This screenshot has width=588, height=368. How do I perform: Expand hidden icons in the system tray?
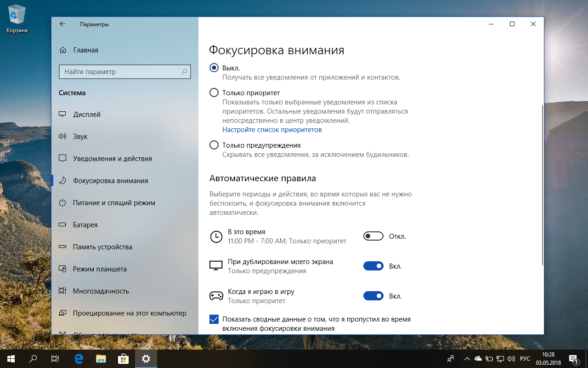pyautogui.click(x=467, y=358)
